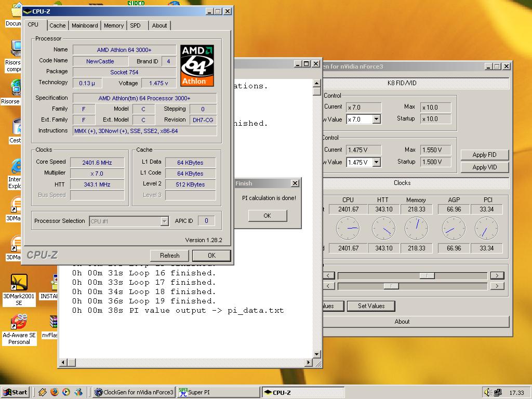Screen dimensions: 532x399
Task: Open the MSN Messenger quick launch icon
Action: 78,392
